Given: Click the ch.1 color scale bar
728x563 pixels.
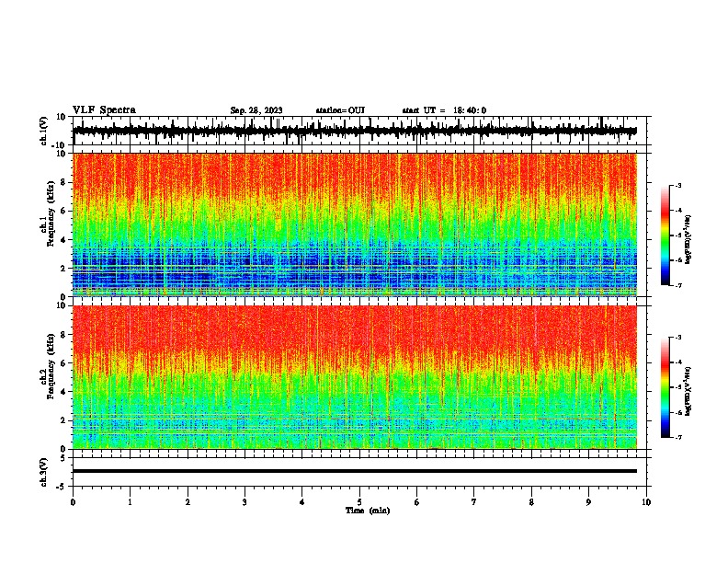Looking at the screenshot, I should point(665,236).
